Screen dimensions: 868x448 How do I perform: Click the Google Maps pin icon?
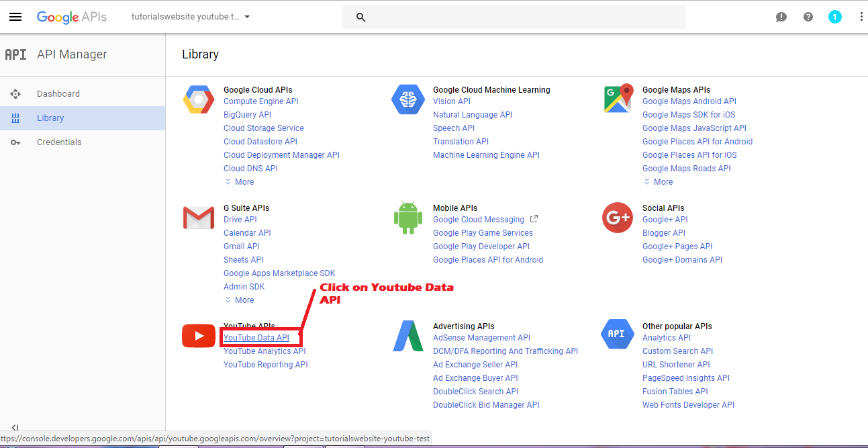point(618,99)
